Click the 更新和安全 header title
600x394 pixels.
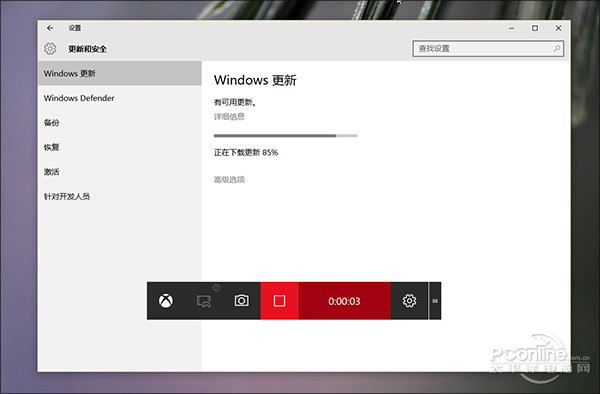tap(88, 49)
